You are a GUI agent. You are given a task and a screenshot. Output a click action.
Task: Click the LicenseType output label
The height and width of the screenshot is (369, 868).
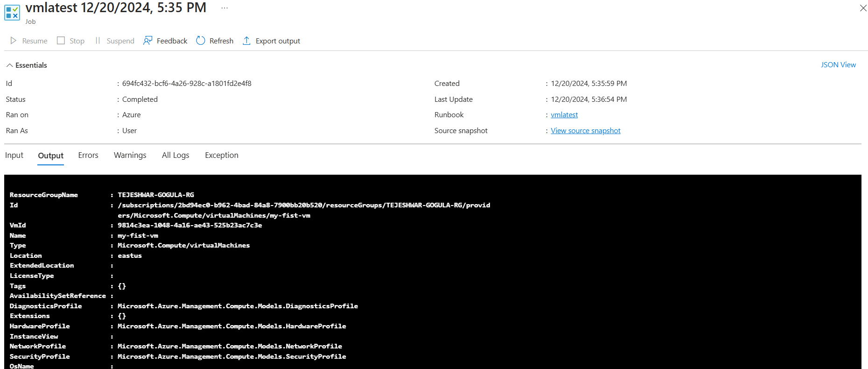[x=32, y=276]
